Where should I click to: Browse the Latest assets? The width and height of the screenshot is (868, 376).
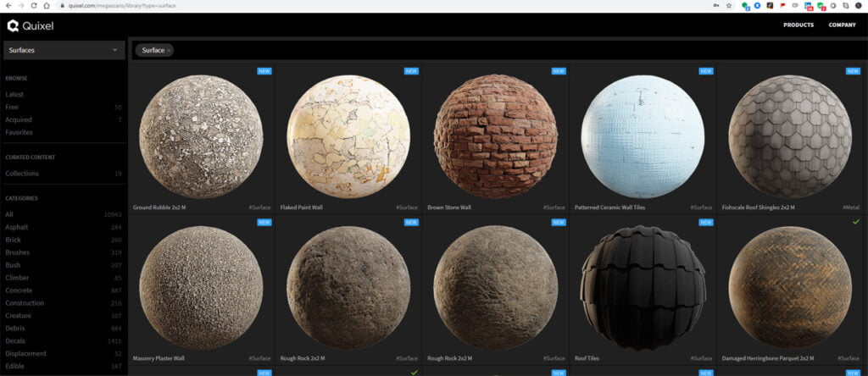click(x=15, y=95)
